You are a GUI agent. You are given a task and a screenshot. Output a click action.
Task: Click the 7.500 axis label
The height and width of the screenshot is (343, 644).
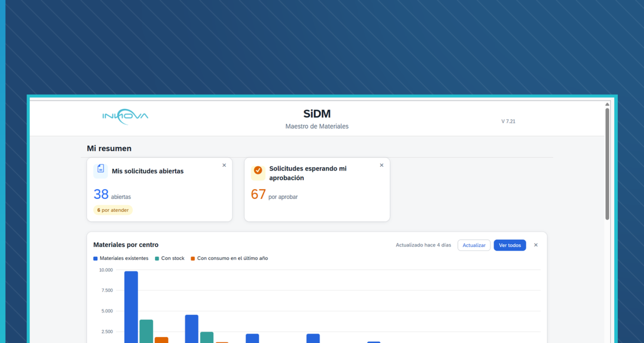point(107,291)
